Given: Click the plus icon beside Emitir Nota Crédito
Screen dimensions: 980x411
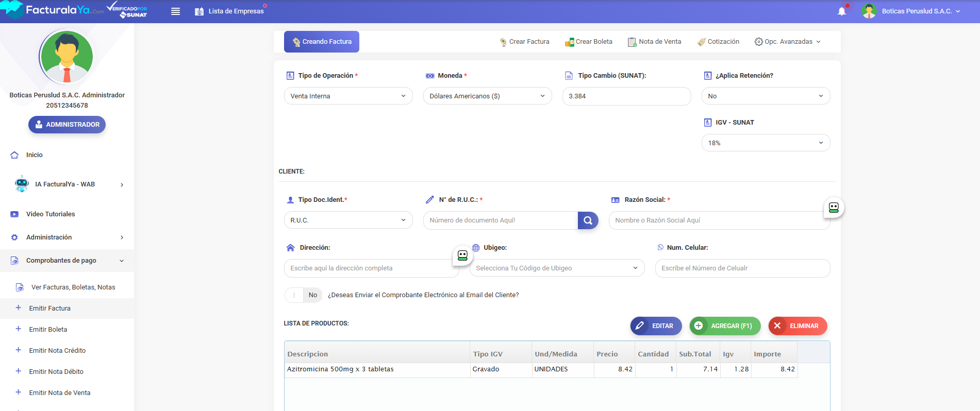Looking at the screenshot, I should [x=19, y=350].
